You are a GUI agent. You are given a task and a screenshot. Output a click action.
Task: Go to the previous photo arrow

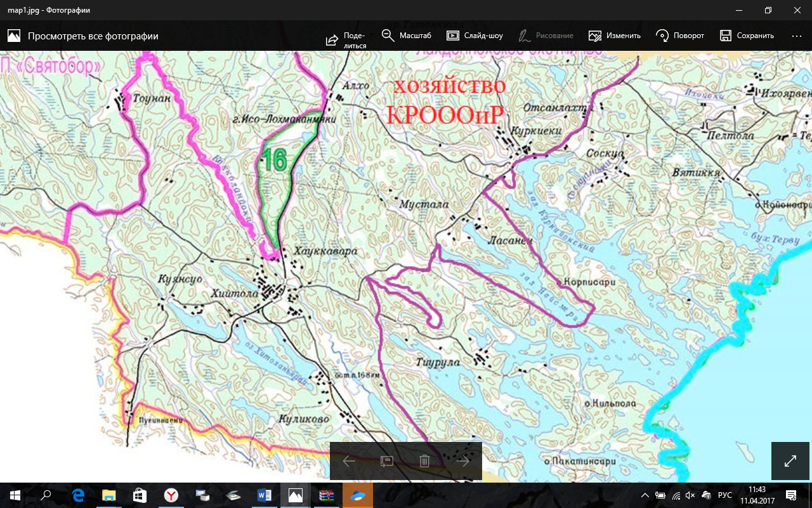click(x=349, y=461)
